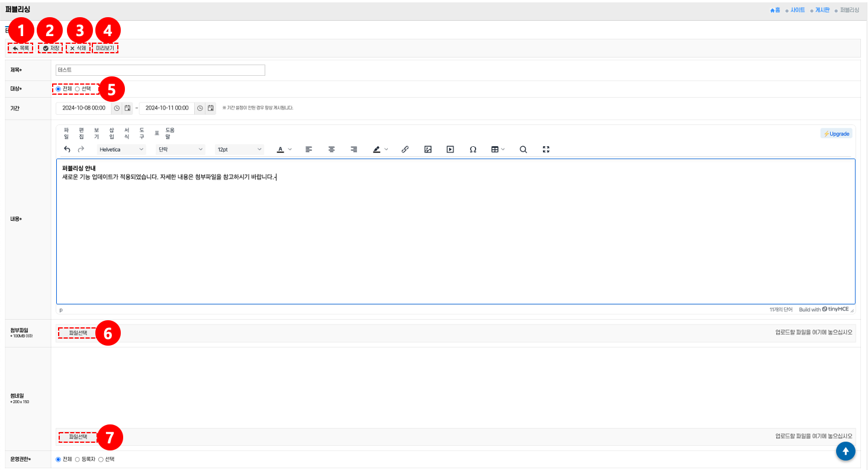The image size is (868, 470).
Task: Click the 제목 title input field
Action: 160,70
